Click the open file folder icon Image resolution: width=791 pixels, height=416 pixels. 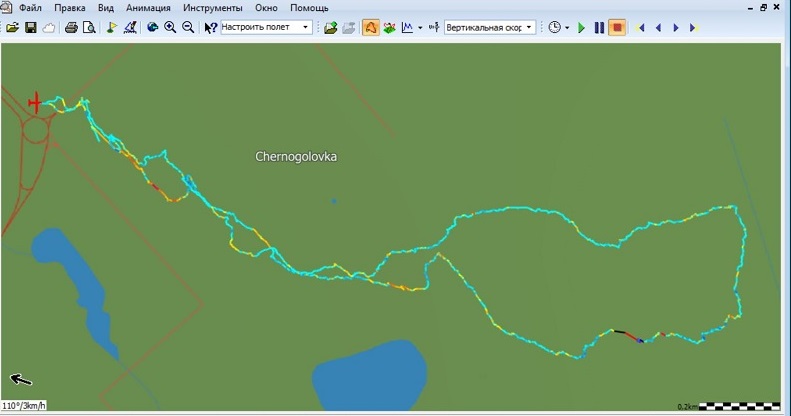[x=13, y=28]
